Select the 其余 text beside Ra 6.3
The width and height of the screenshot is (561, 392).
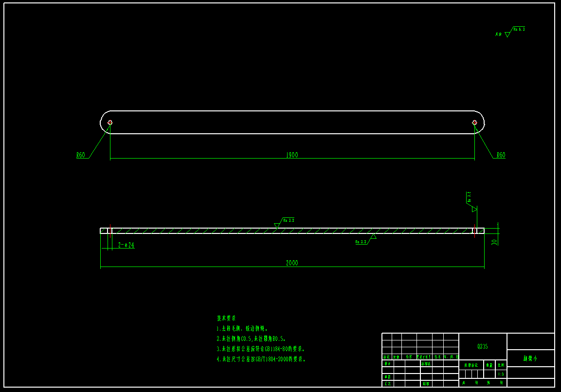[498, 35]
